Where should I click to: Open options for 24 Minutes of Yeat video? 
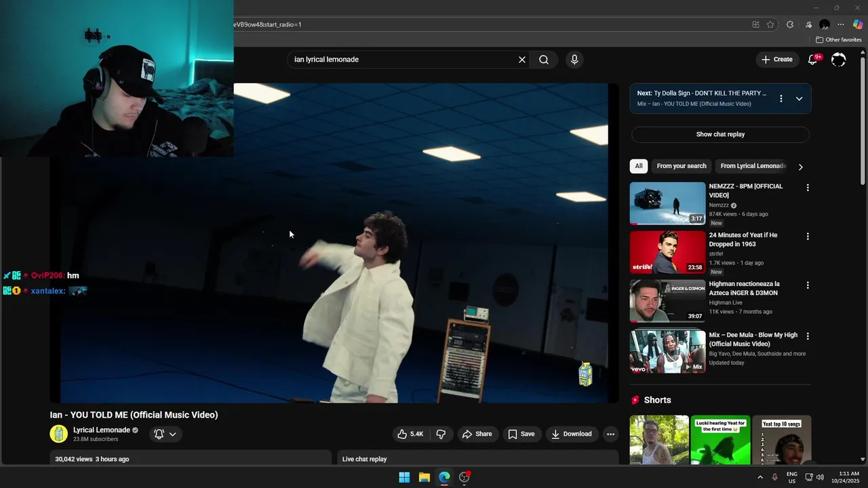point(808,237)
